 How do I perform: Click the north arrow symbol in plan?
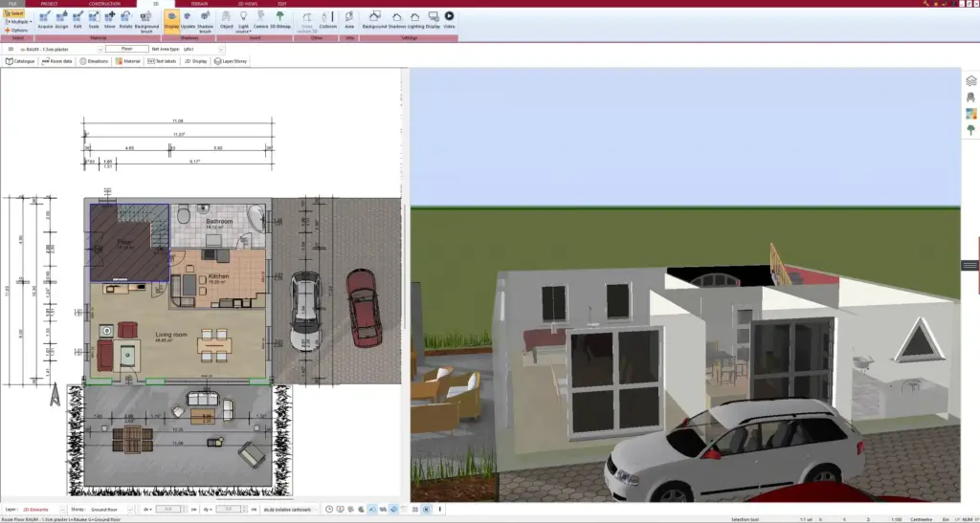[56, 395]
